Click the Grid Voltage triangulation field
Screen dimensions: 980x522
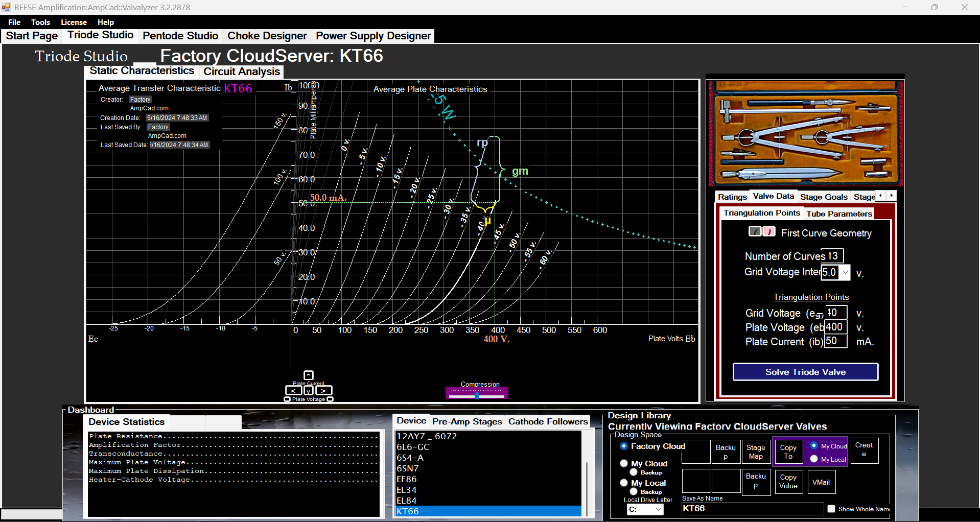coord(836,313)
